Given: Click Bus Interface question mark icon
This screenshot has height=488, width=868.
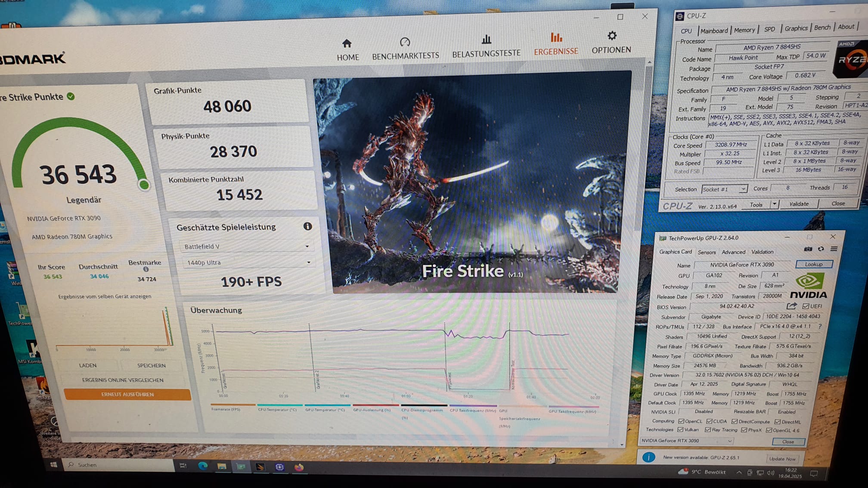Looking at the screenshot, I should point(820,326).
